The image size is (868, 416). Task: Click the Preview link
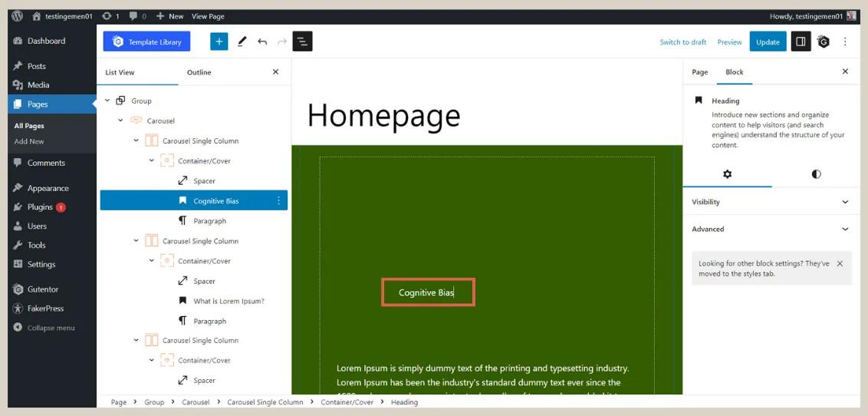(730, 42)
